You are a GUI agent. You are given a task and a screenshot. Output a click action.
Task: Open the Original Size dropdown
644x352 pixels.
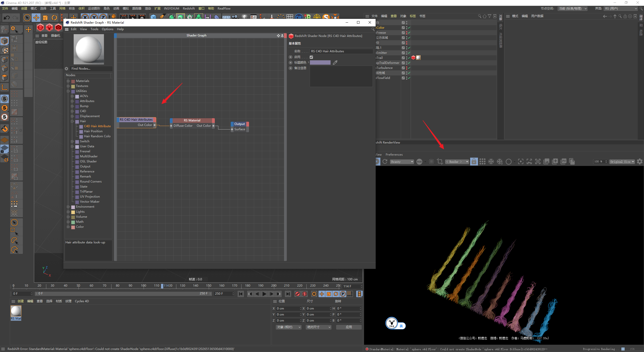coord(622,162)
